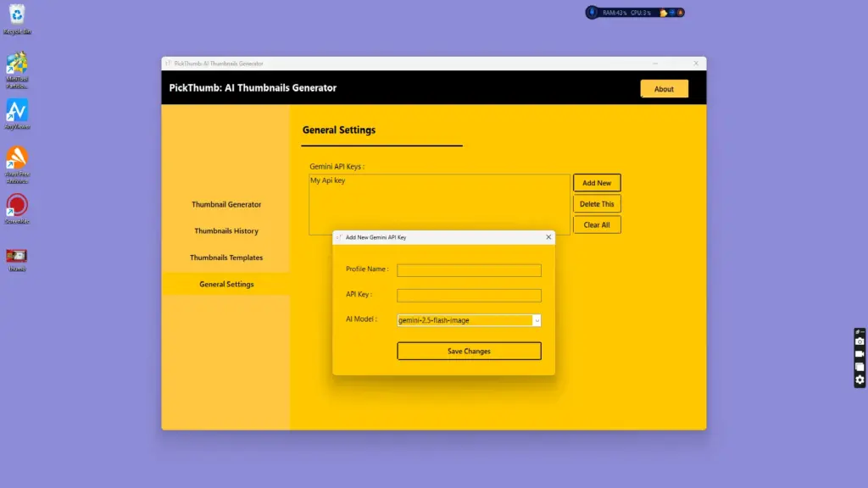This screenshot has width=868, height=488.
Task: Click the Delete This button
Action: point(597,203)
